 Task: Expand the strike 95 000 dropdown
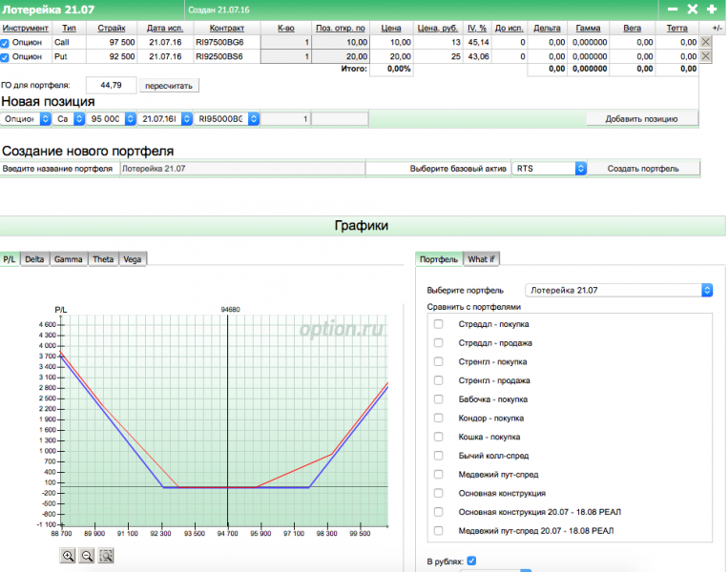click(x=111, y=119)
